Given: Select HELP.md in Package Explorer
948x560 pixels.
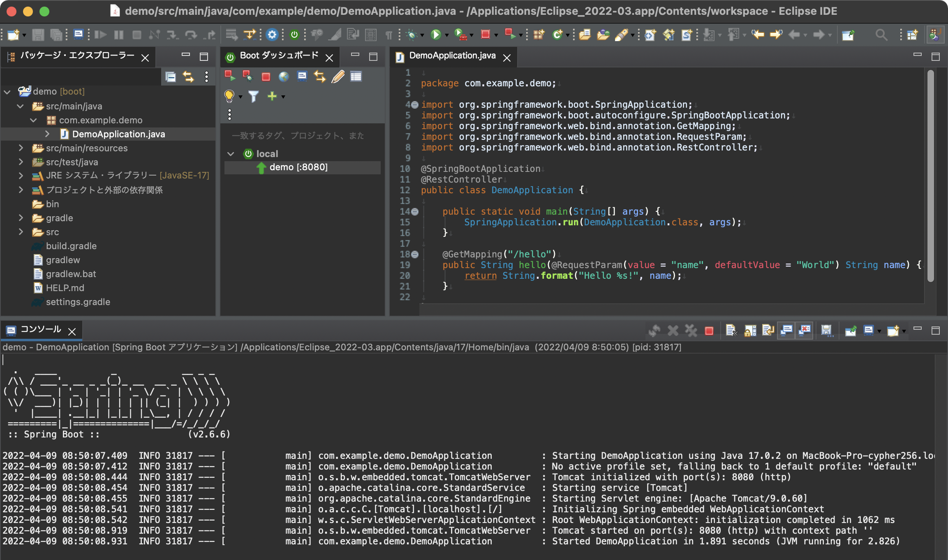Looking at the screenshot, I should point(65,288).
